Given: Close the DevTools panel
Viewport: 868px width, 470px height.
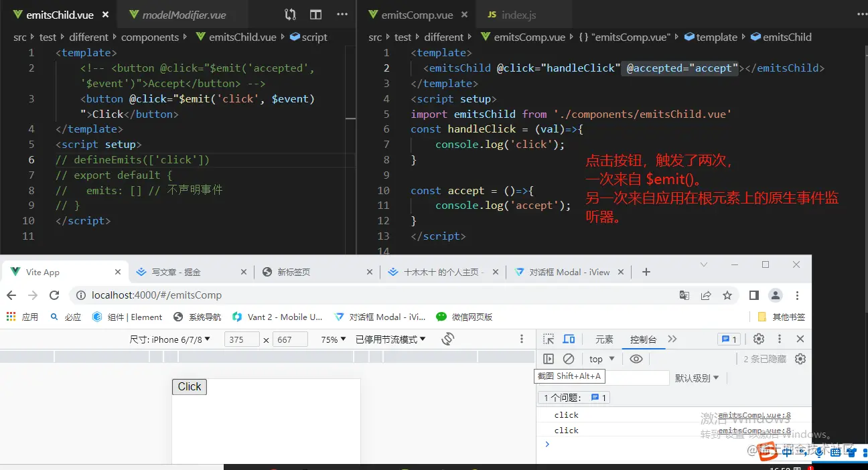Looking at the screenshot, I should [x=800, y=339].
